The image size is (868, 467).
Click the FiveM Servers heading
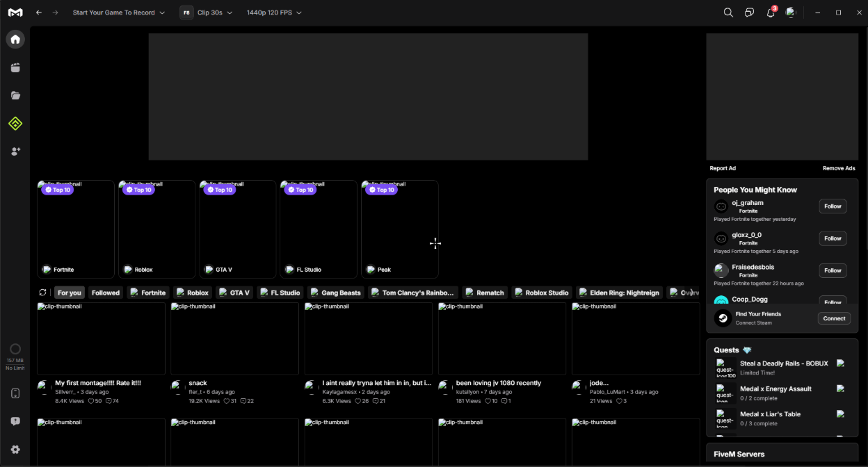tap(739, 454)
